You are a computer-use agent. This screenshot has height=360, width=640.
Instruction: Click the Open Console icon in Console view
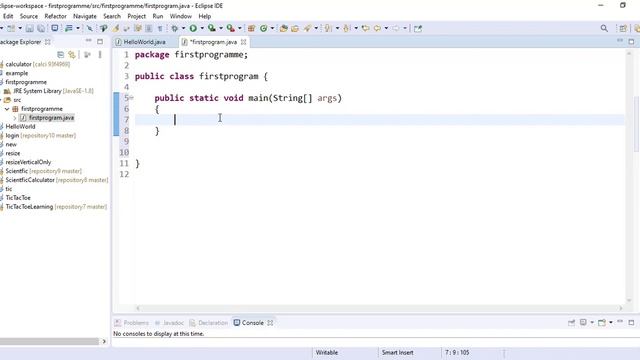[x=602, y=322]
